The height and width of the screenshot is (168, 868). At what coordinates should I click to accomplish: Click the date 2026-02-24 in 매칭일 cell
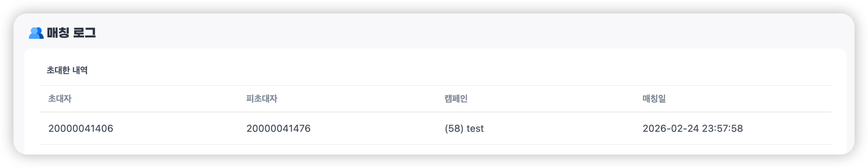(670, 129)
